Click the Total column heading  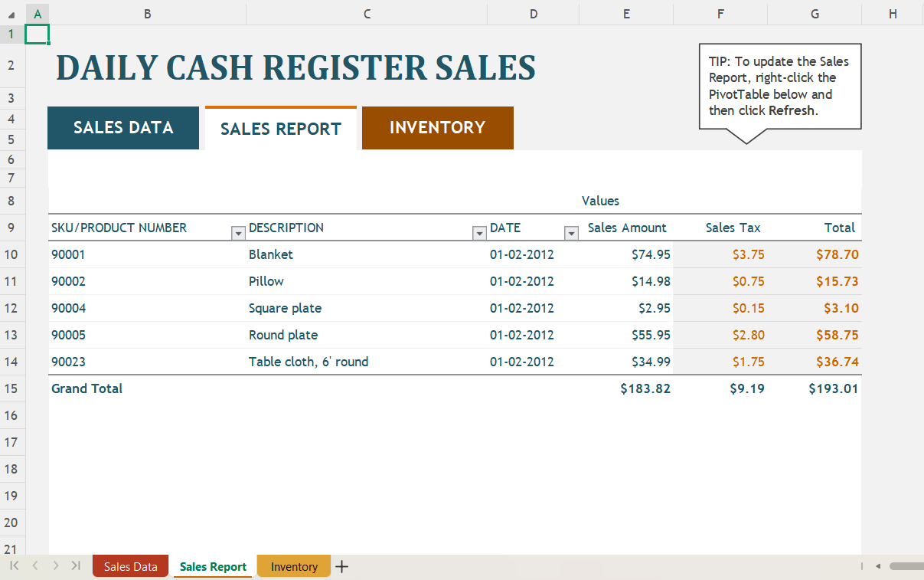815,228
